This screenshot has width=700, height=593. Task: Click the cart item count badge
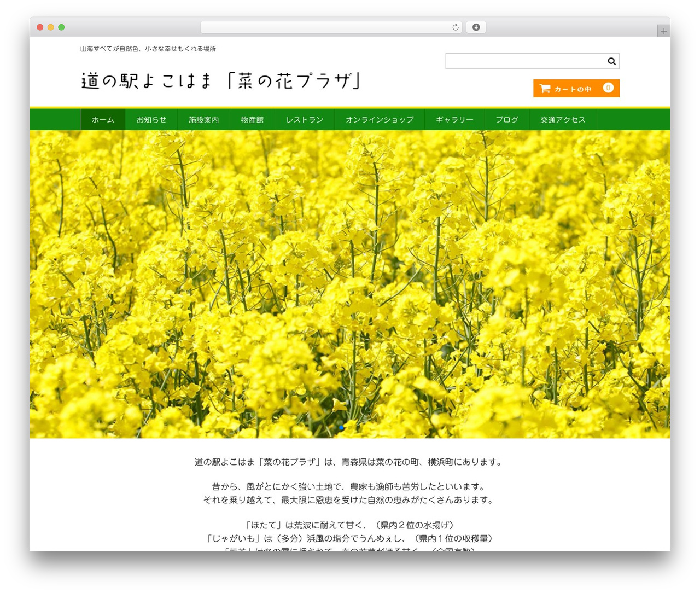click(x=608, y=88)
